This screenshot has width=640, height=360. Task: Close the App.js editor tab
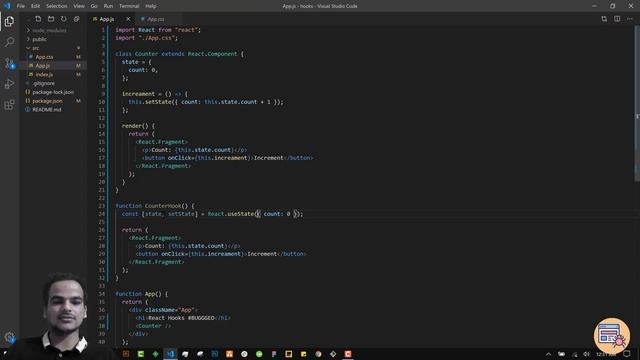[x=128, y=19]
